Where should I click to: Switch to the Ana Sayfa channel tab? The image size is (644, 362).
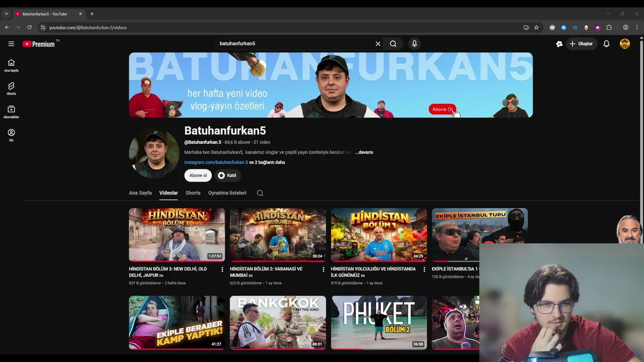pos(140,193)
